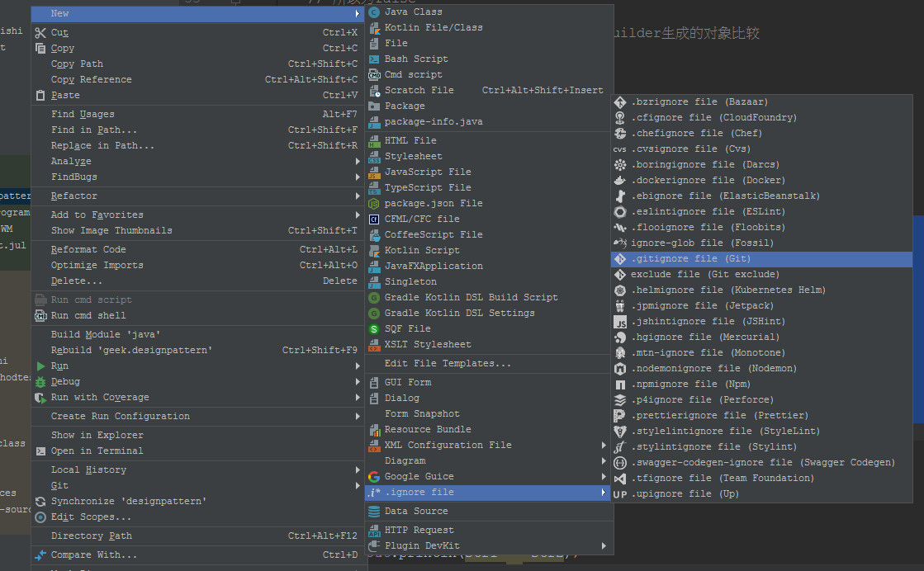Choose .bzrignore file (Bazaar) entry
The width and height of the screenshot is (924, 571).
click(761, 101)
